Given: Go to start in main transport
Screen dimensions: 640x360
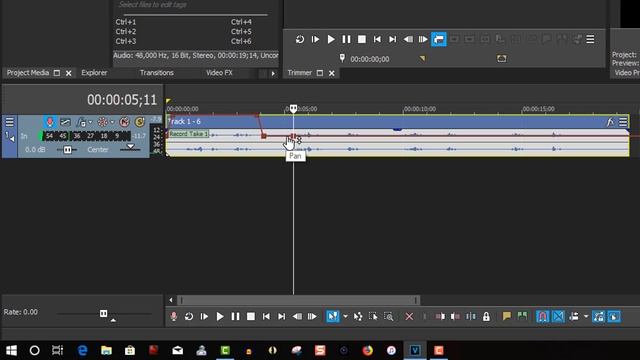Looking at the screenshot, I should [266, 316].
